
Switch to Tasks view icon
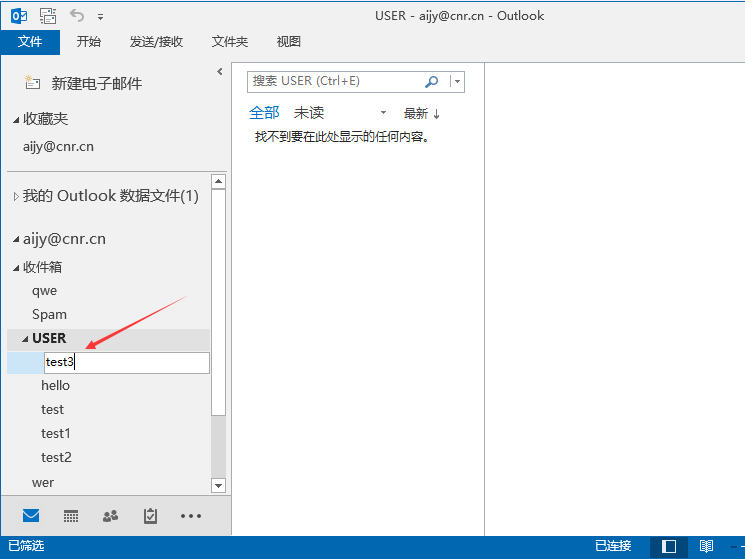150,516
